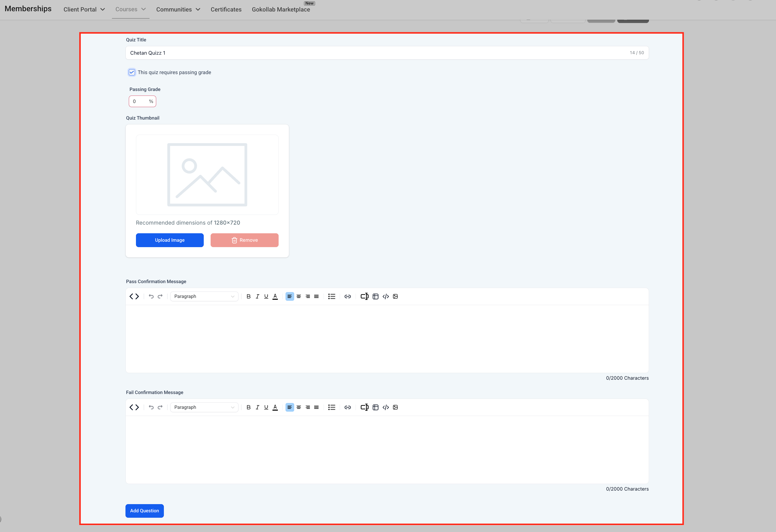Toggle source code view in Fail Confirmation editor
The height and width of the screenshot is (532, 776).
[134, 407]
